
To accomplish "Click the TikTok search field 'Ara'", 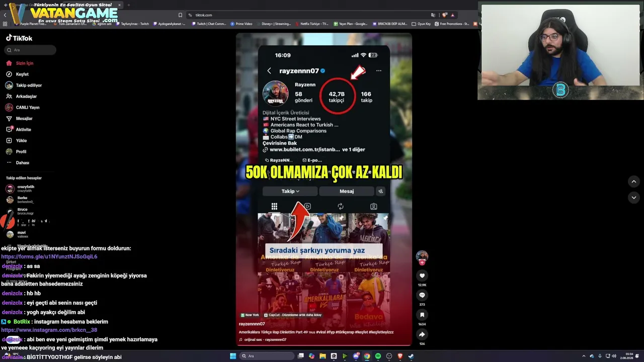I will point(30,50).
